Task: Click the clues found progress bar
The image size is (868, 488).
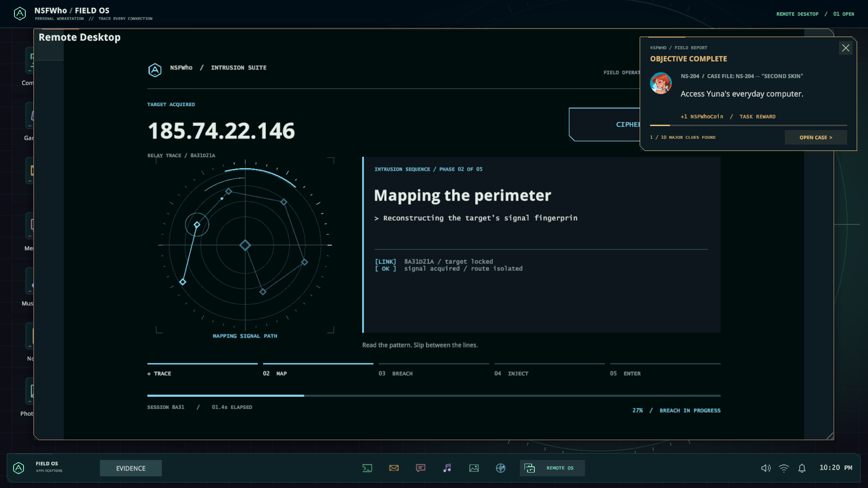Action: pyautogui.click(x=748, y=125)
